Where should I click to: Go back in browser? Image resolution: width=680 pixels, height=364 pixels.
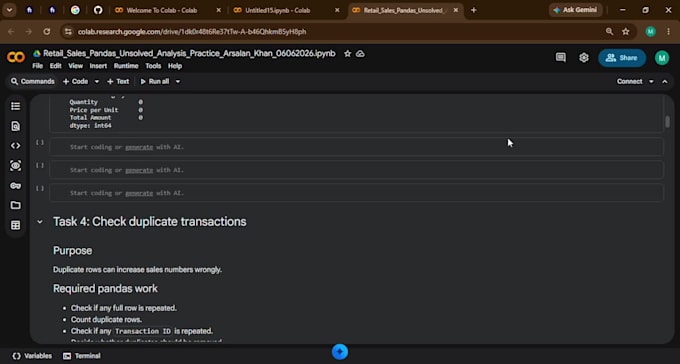pos(11,32)
